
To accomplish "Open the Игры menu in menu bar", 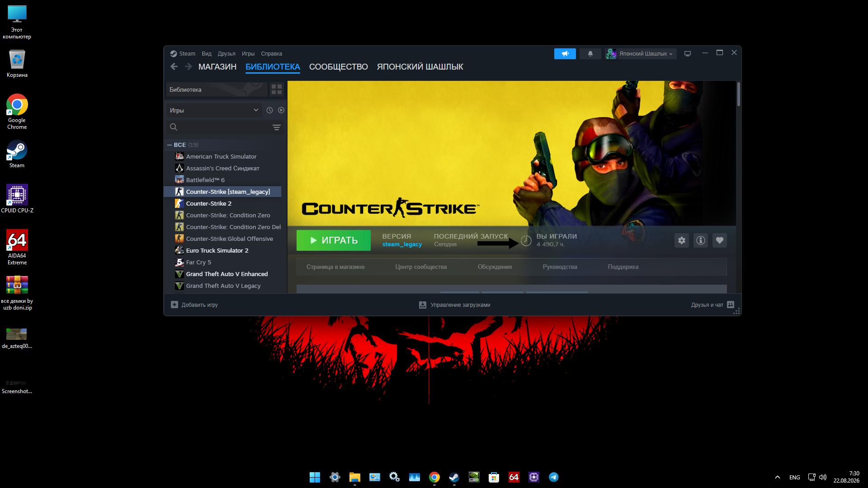I will pos(248,54).
